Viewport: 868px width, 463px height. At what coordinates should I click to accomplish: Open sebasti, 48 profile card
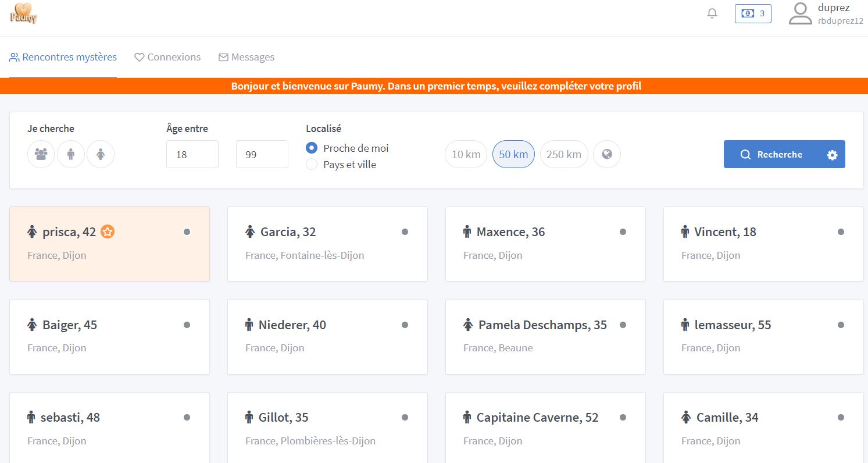109,428
